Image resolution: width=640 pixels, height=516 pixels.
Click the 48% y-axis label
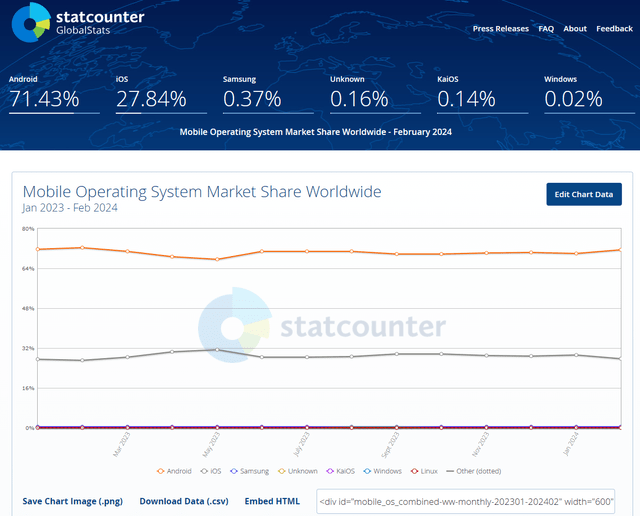pos(28,309)
